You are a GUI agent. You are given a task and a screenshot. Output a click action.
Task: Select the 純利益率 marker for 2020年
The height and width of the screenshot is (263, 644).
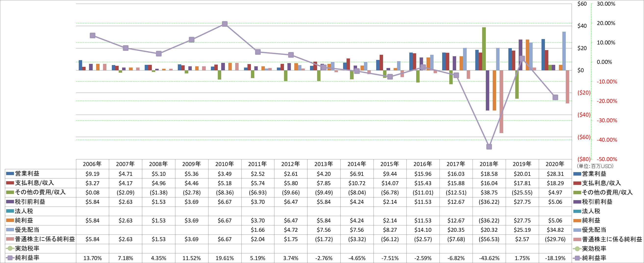coord(555,97)
